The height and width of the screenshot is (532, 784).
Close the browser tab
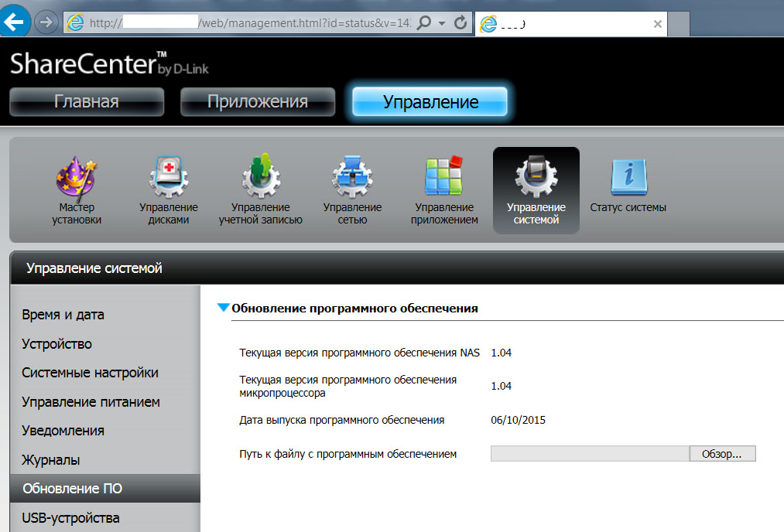[x=658, y=24]
